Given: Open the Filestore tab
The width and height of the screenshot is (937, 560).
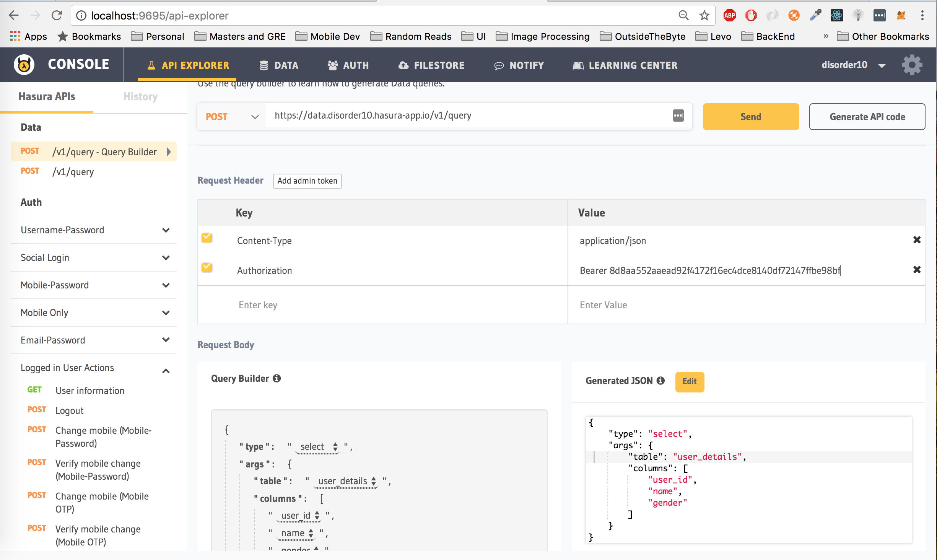Looking at the screenshot, I should (x=431, y=65).
